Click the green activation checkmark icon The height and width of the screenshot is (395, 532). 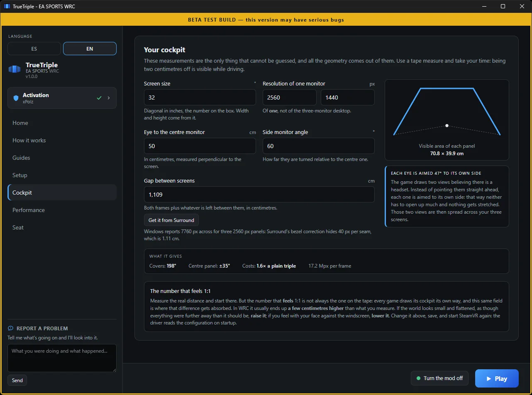coord(99,98)
